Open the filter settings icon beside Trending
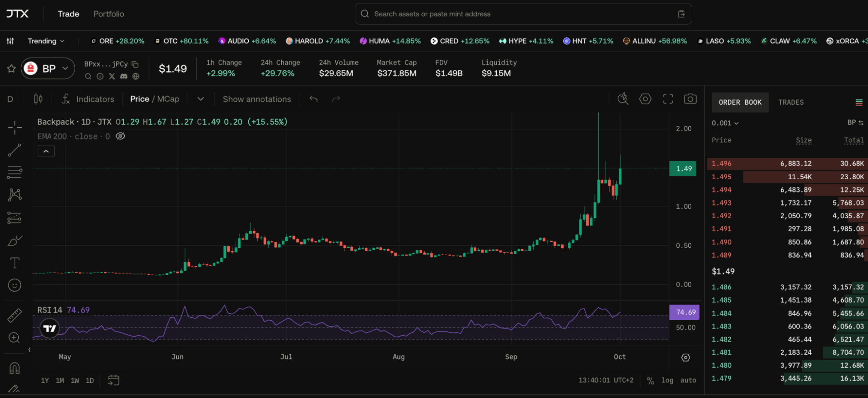 (x=10, y=41)
